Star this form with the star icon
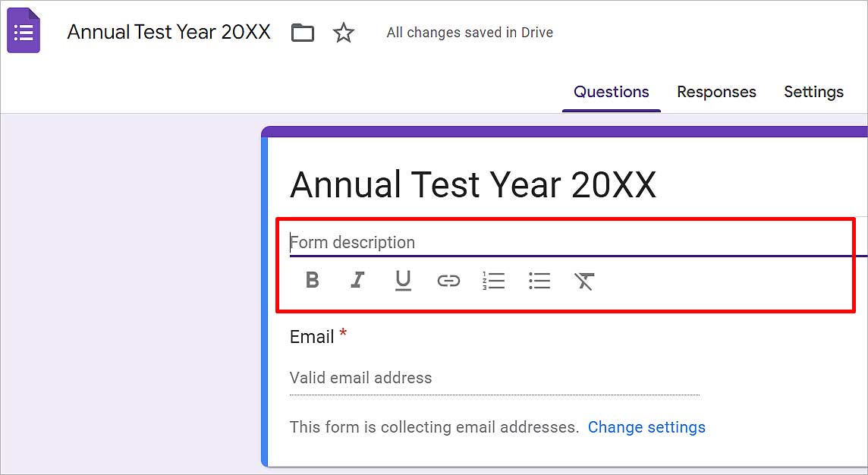This screenshot has height=475, width=868. pyautogui.click(x=343, y=33)
